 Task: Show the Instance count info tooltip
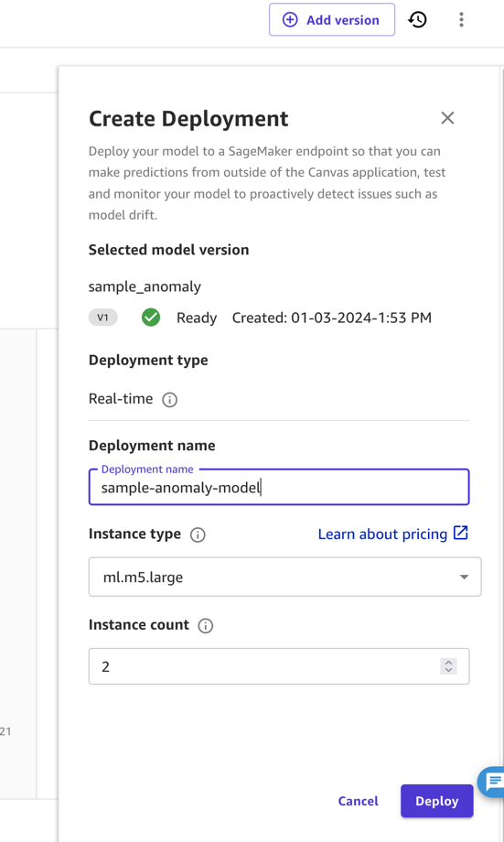tap(206, 626)
